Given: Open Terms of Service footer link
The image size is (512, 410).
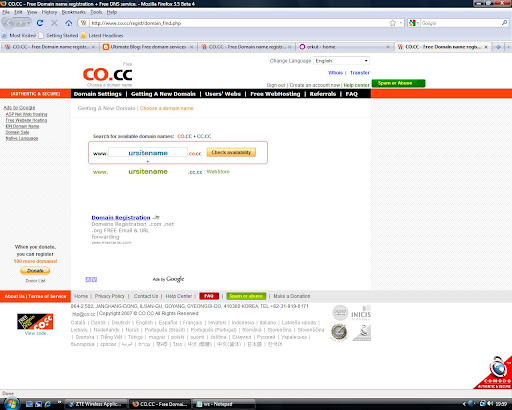Looking at the screenshot, I should tap(47, 296).
